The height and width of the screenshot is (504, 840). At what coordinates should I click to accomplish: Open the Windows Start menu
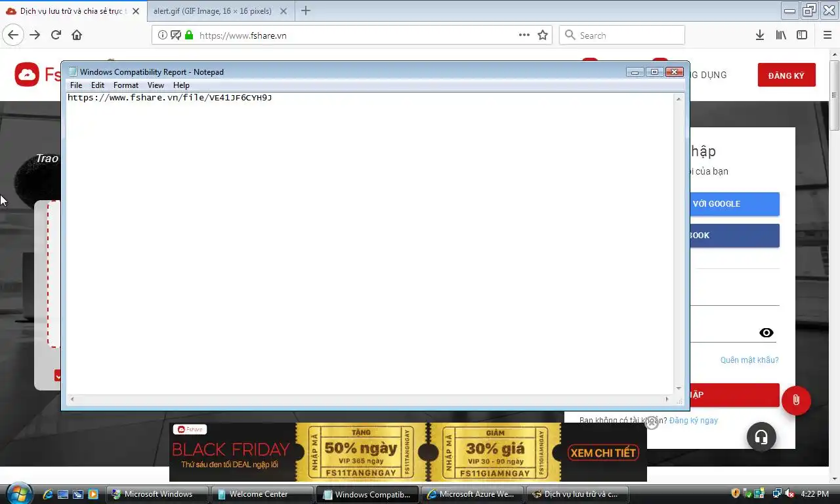point(18,493)
